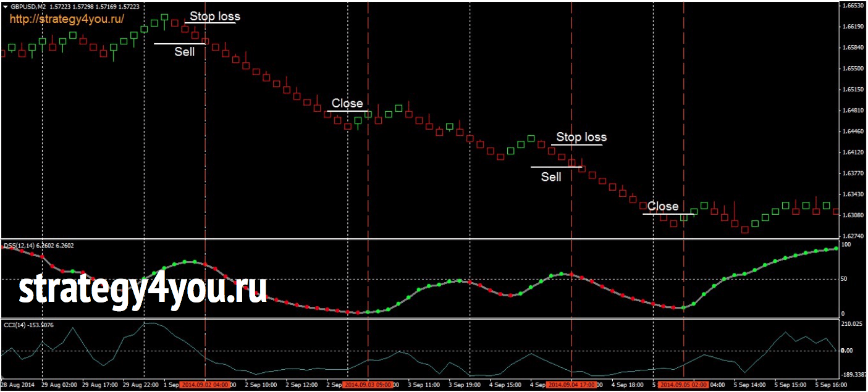Select the Sell label near 1.63770
The height and width of the screenshot is (392, 868).
(551, 177)
